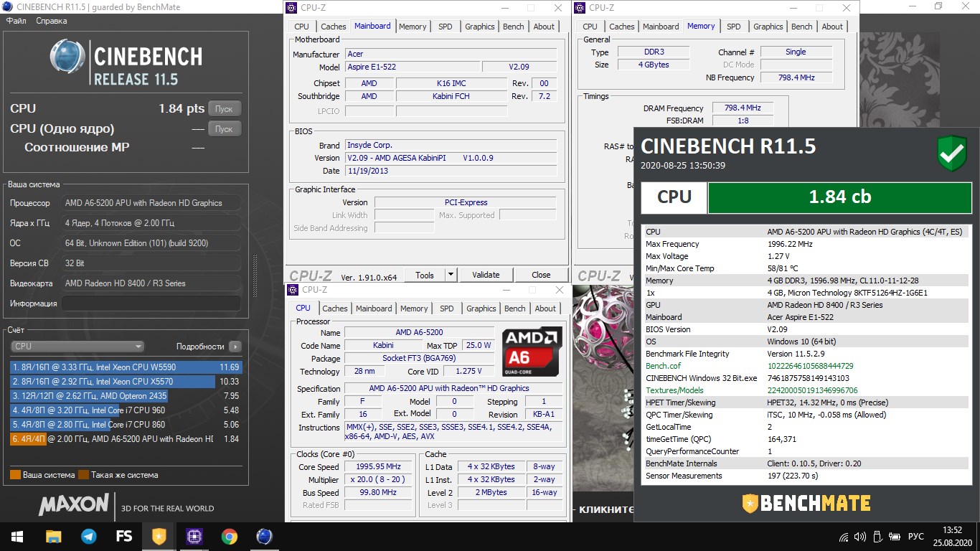Click Multiplier x 20.0 value

[x=379, y=479]
